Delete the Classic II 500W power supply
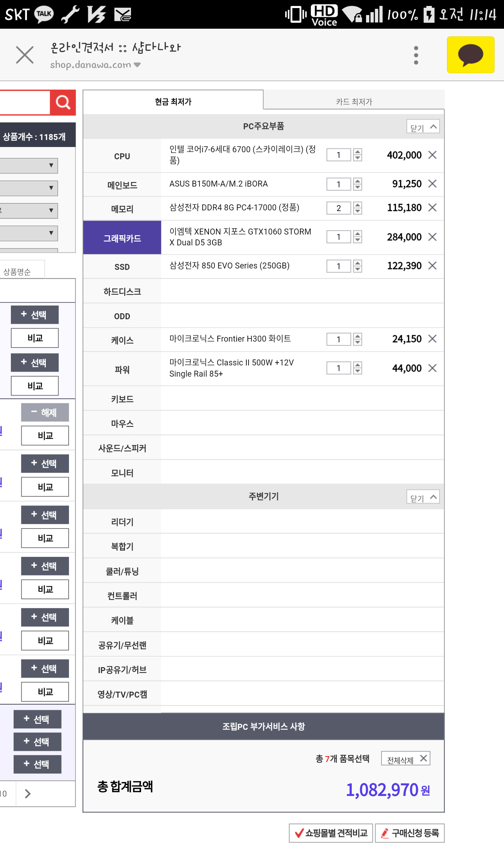The width and height of the screenshot is (504, 846). pos(433,368)
